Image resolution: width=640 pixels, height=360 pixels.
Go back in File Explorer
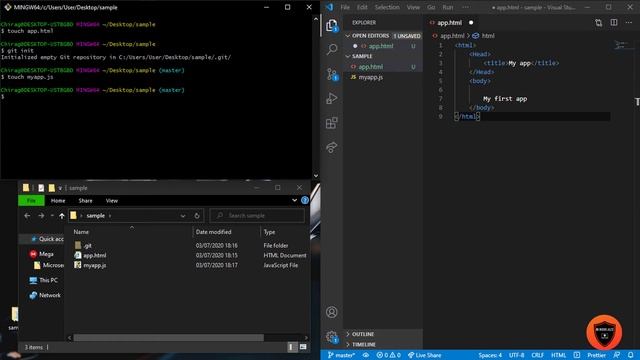click(27, 216)
